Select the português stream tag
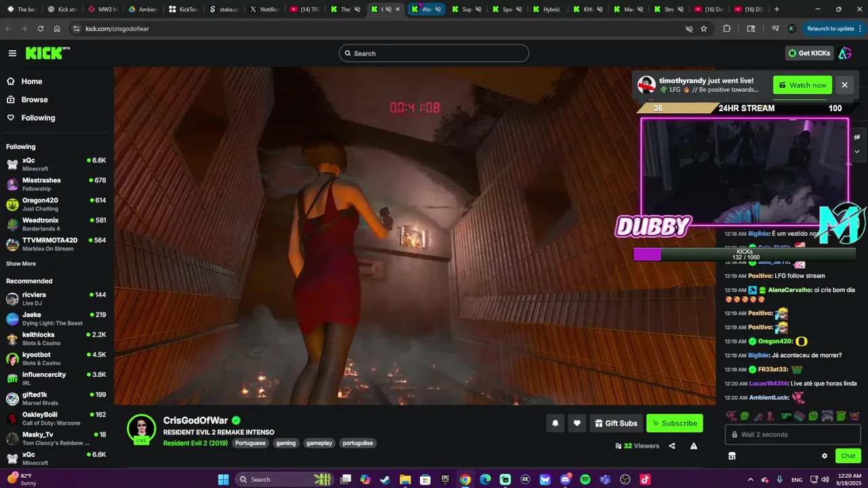The width and height of the screenshot is (868, 488). pos(357,443)
